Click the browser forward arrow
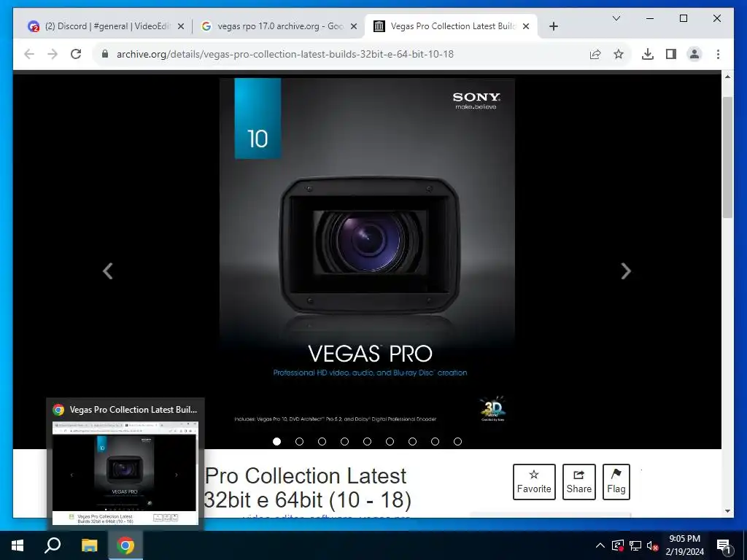This screenshot has height=560, width=747. point(53,54)
